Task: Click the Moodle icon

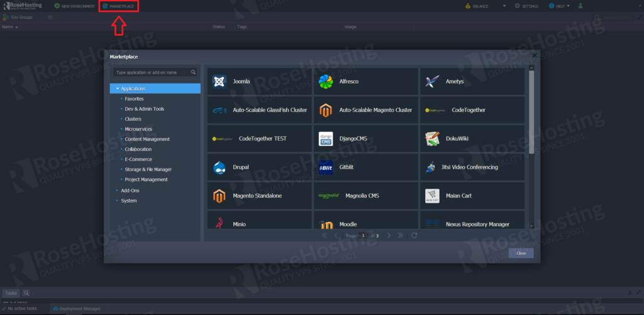Action: pyautogui.click(x=326, y=224)
